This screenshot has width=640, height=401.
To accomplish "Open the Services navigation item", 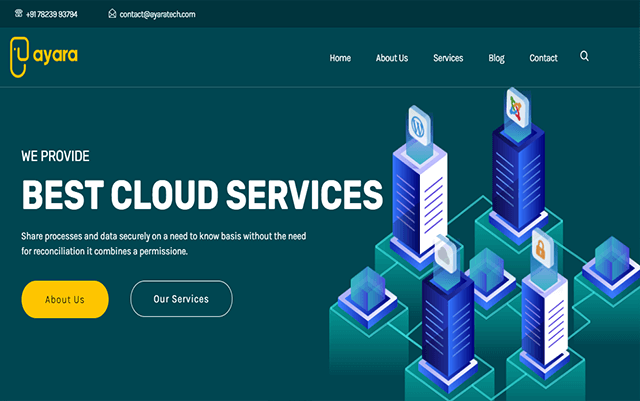I will point(448,58).
